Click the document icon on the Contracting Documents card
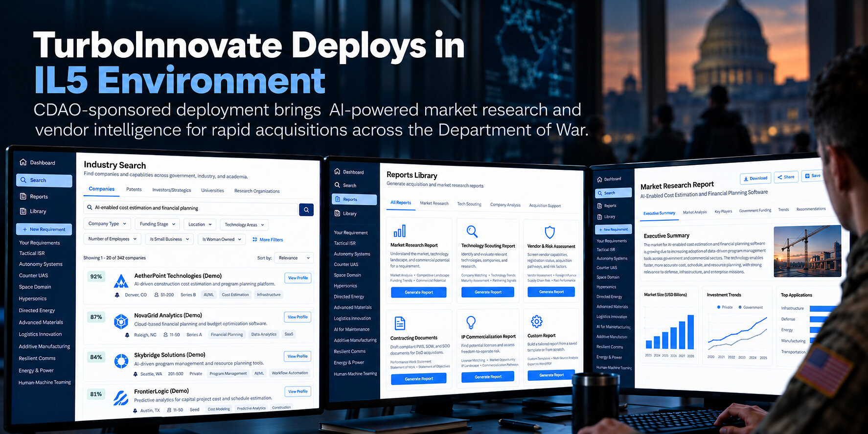The width and height of the screenshot is (868, 434). 400,323
